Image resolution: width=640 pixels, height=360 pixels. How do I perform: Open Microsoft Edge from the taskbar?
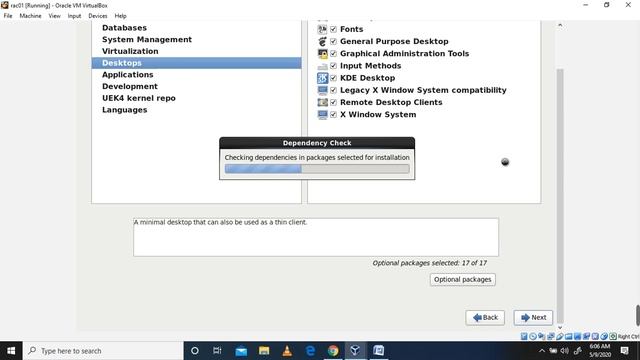point(310,351)
